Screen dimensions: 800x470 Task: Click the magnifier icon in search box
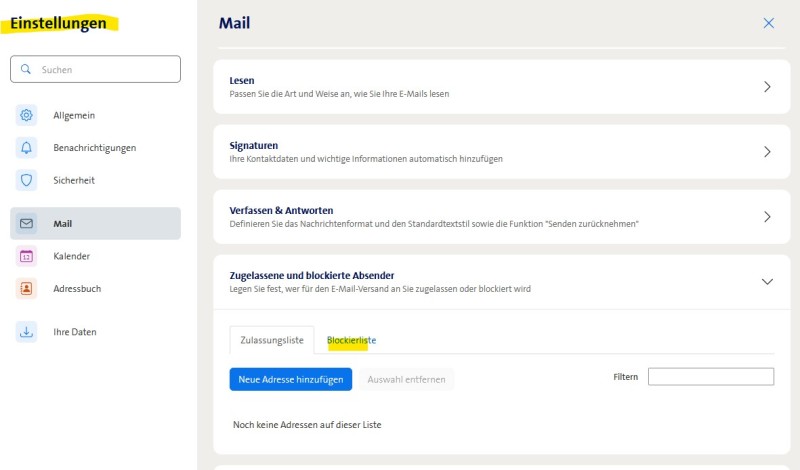26,70
